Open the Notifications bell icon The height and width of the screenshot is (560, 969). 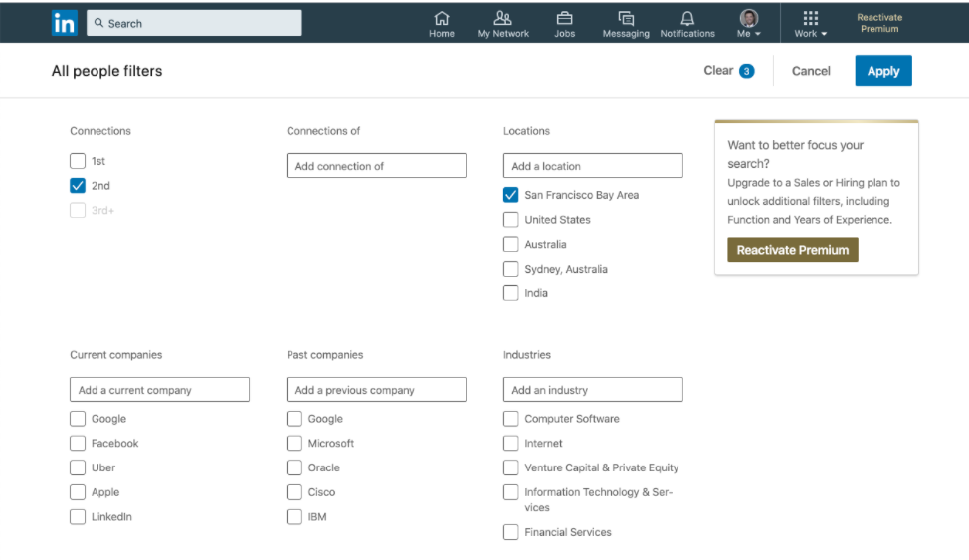point(687,19)
